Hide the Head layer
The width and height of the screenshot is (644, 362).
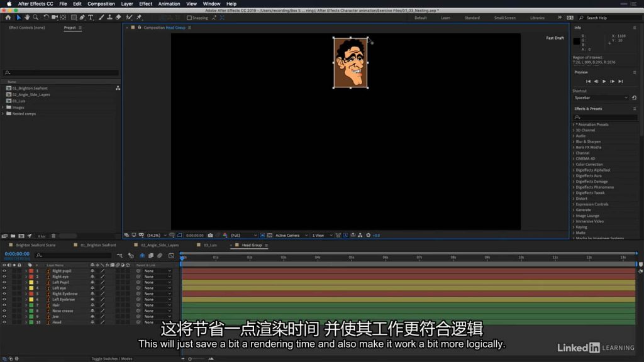(x=4, y=322)
